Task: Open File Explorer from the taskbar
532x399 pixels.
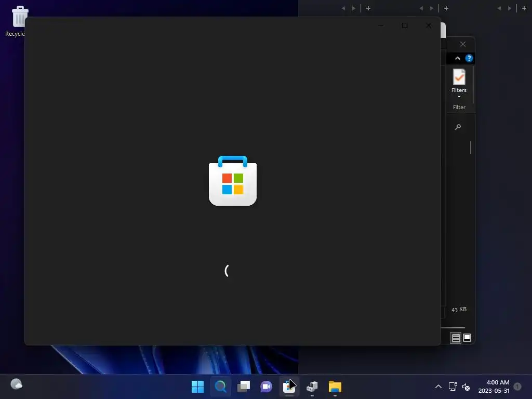Action: (x=335, y=387)
